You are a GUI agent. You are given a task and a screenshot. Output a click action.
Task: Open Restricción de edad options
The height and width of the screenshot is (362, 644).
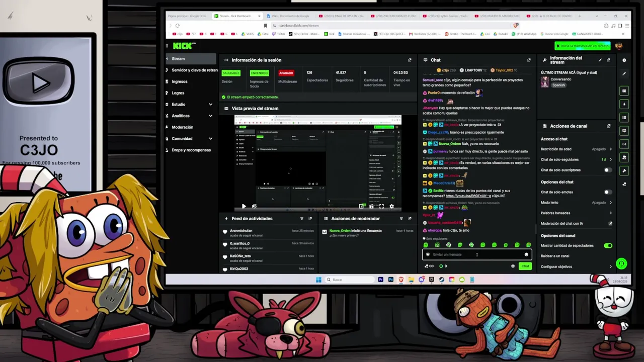pyautogui.click(x=577, y=149)
